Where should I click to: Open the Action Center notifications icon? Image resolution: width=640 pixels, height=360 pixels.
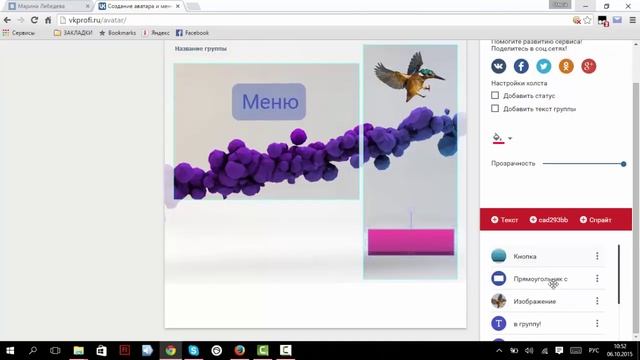pyautogui.click(x=559, y=351)
